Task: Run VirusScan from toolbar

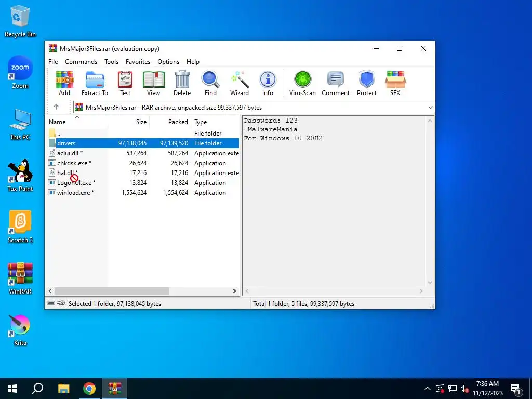Action: pyautogui.click(x=303, y=83)
